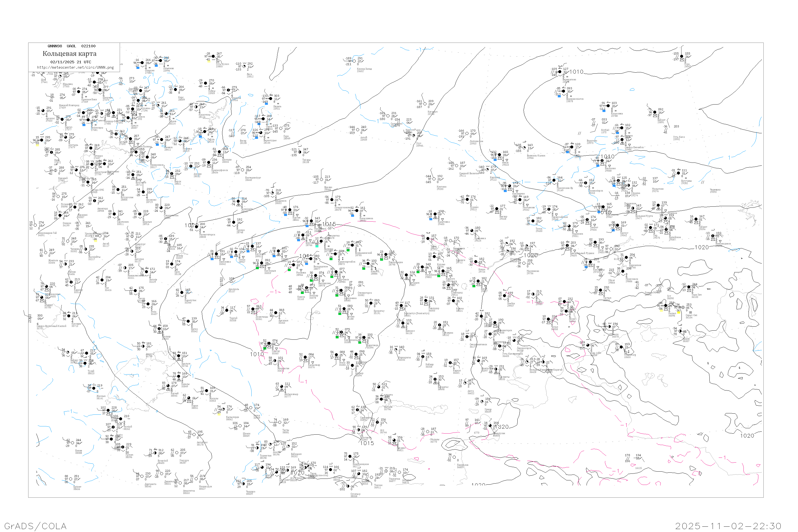Click the 1015 isobar label near Шиганак

[x=367, y=443]
